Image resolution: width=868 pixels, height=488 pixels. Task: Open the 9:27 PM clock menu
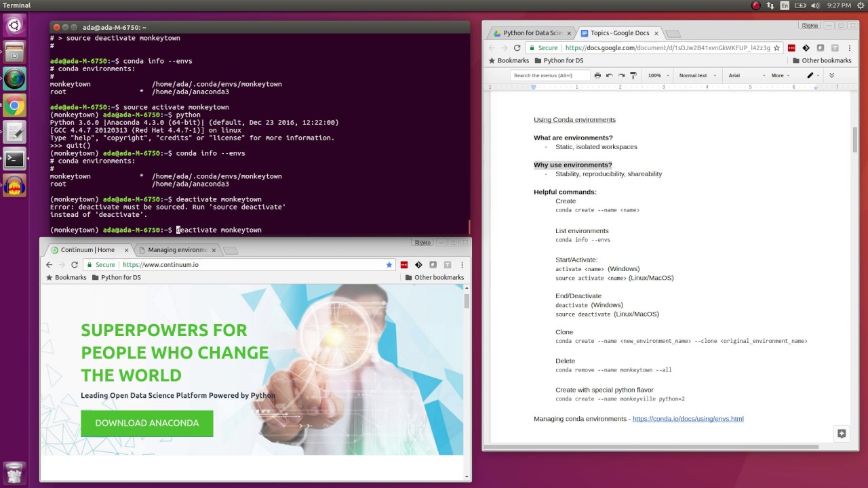(839, 5)
